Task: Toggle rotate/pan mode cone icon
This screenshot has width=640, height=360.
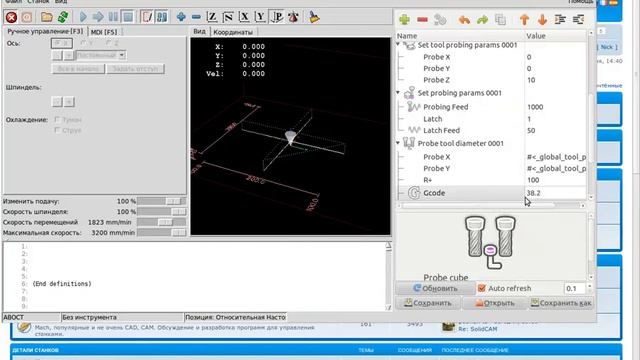Action: click(293, 17)
